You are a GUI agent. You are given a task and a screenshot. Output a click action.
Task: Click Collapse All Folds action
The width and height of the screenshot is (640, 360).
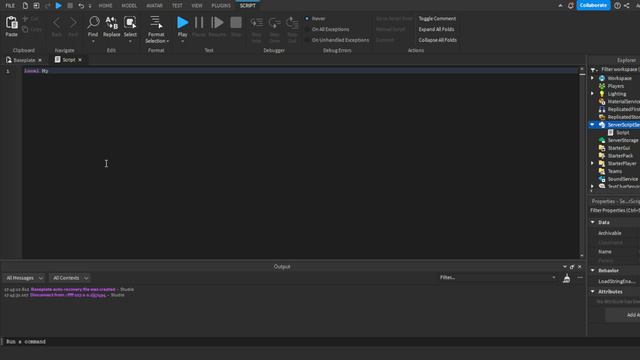tap(438, 40)
